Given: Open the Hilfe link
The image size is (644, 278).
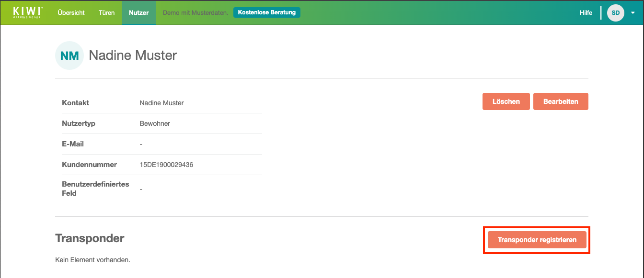Looking at the screenshot, I should 586,13.
